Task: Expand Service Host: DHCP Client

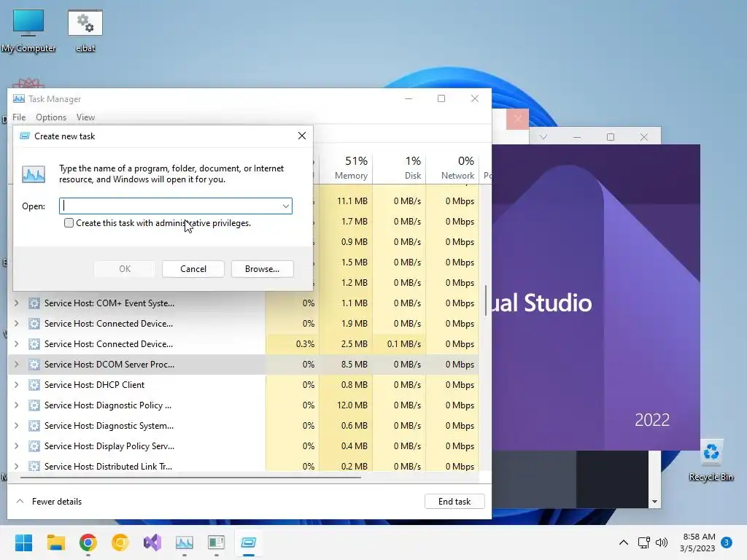Action: [16, 385]
